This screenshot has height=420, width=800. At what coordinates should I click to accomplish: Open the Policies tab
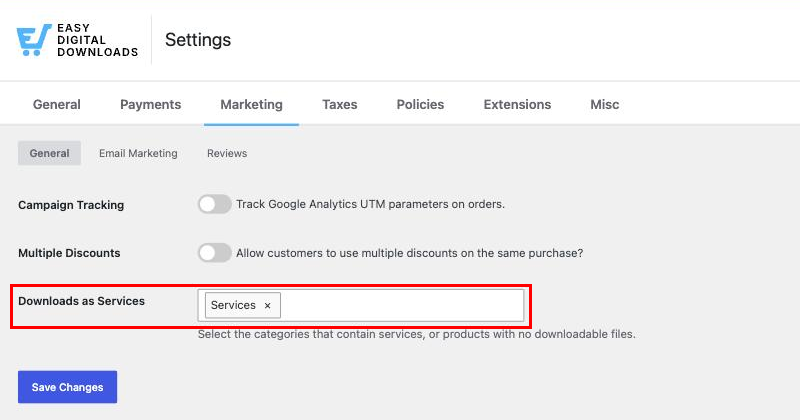[420, 104]
